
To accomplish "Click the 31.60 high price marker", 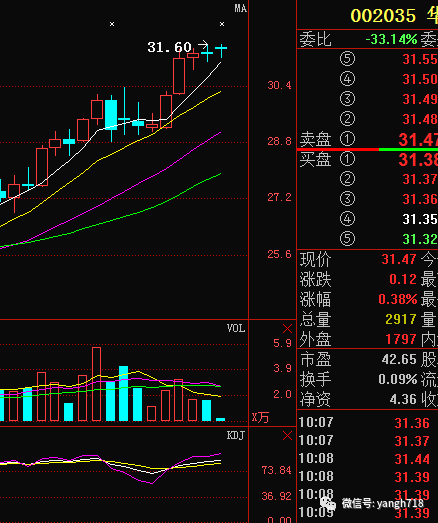I will click(x=169, y=47).
